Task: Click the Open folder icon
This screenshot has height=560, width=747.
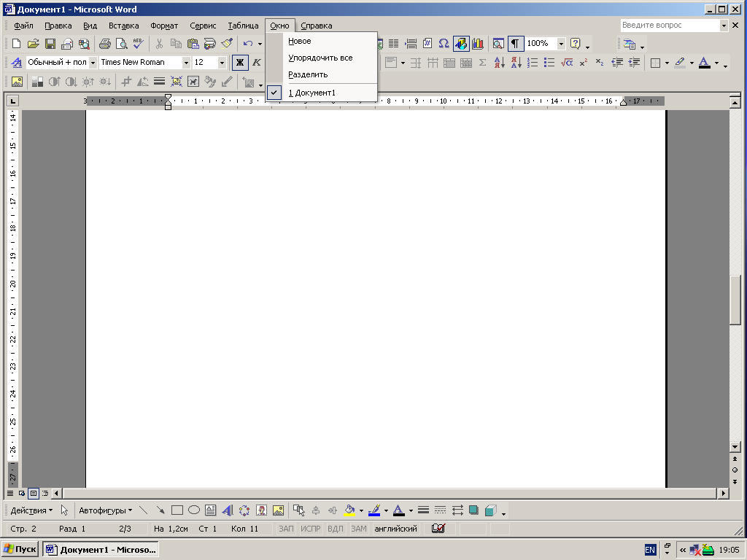Action: click(33, 44)
